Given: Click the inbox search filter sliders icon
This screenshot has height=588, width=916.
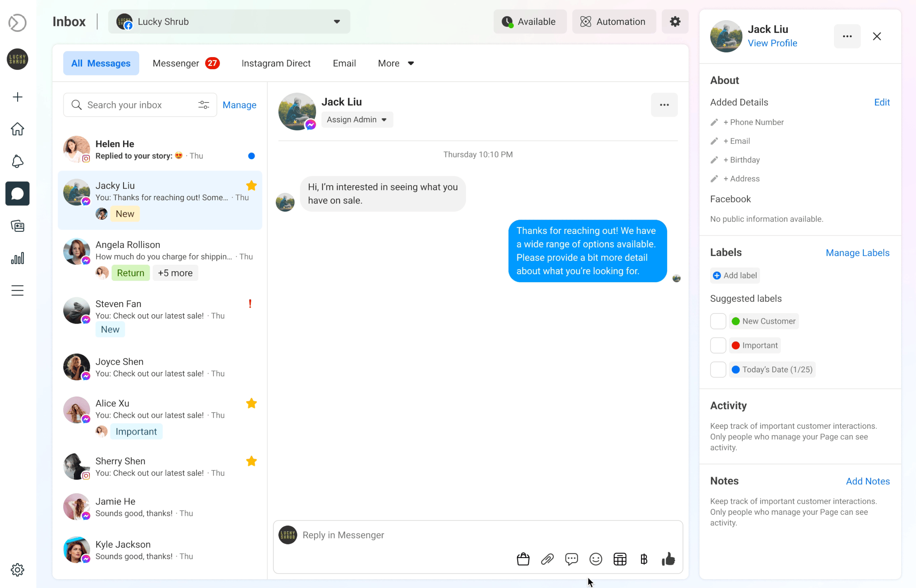Looking at the screenshot, I should coord(204,105).
